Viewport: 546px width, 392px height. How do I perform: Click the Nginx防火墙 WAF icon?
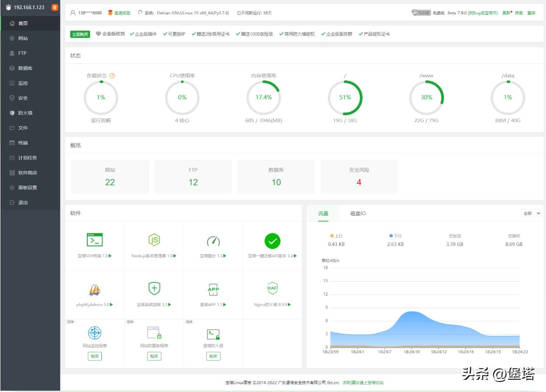[272, 288]
